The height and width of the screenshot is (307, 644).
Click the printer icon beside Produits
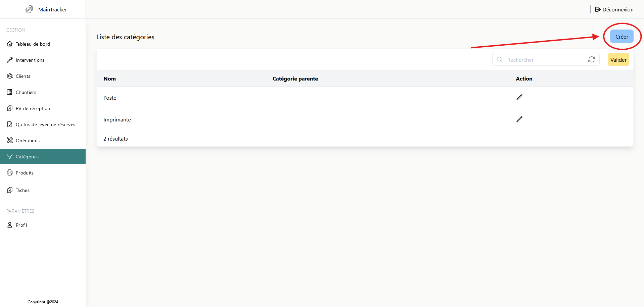click(10, 173)
